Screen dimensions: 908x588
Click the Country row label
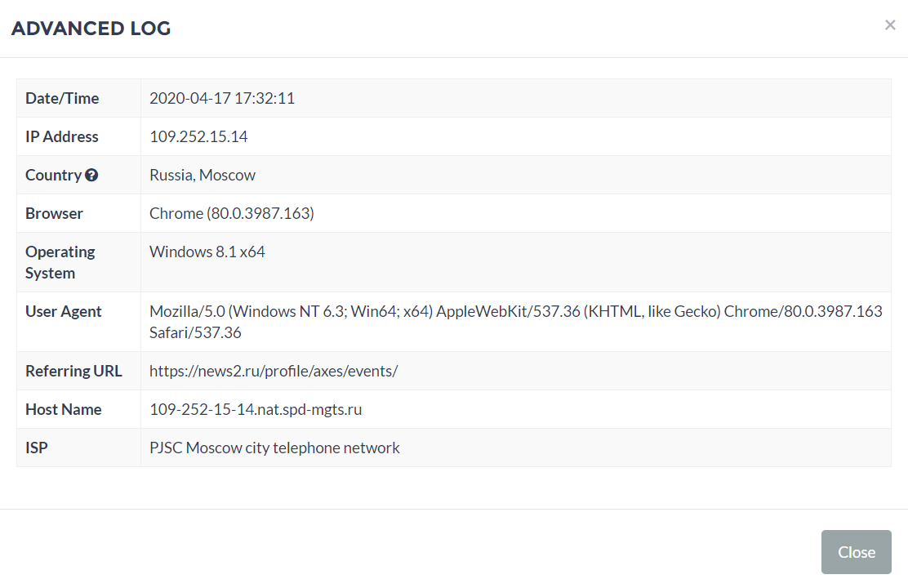(x=53, y=175)
